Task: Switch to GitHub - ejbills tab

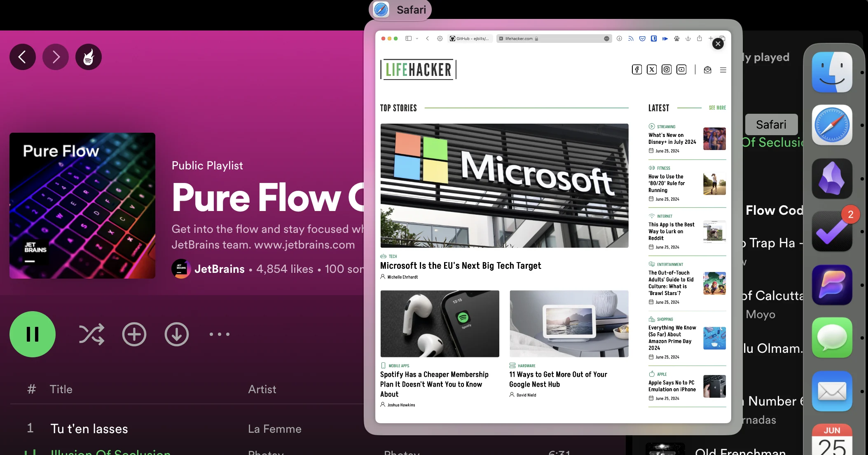Action: (x=470, y=38)
